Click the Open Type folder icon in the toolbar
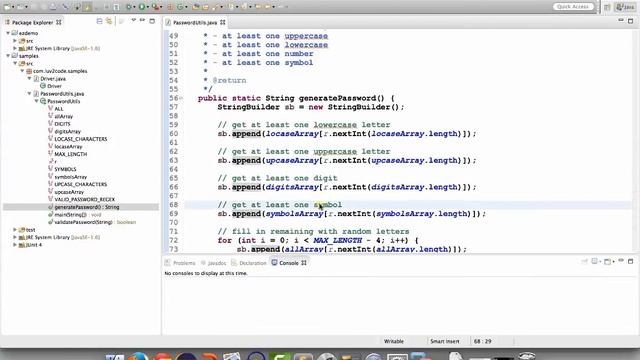The height and width of the screenshot is (360, 640). 196,7
